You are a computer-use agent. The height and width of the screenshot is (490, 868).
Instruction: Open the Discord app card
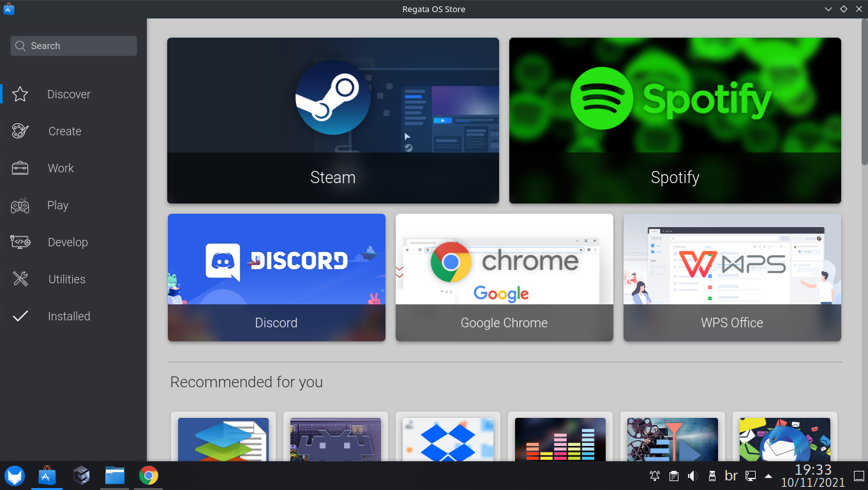(276, 278)
